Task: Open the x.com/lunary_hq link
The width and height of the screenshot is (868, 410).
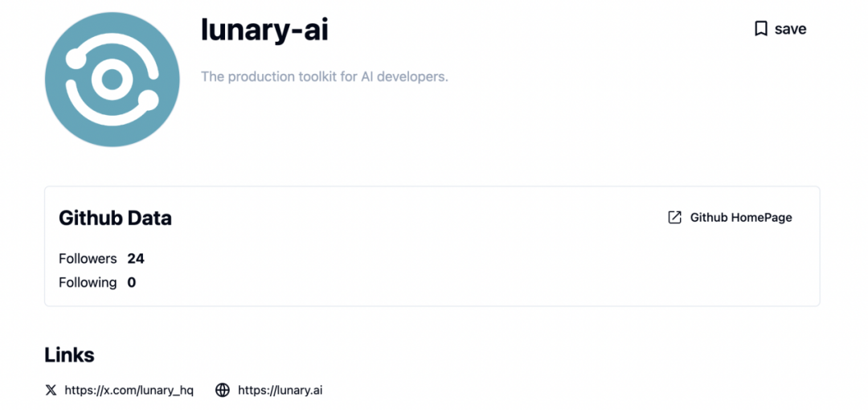Action: pyautogui.click(x=129, y=390)
